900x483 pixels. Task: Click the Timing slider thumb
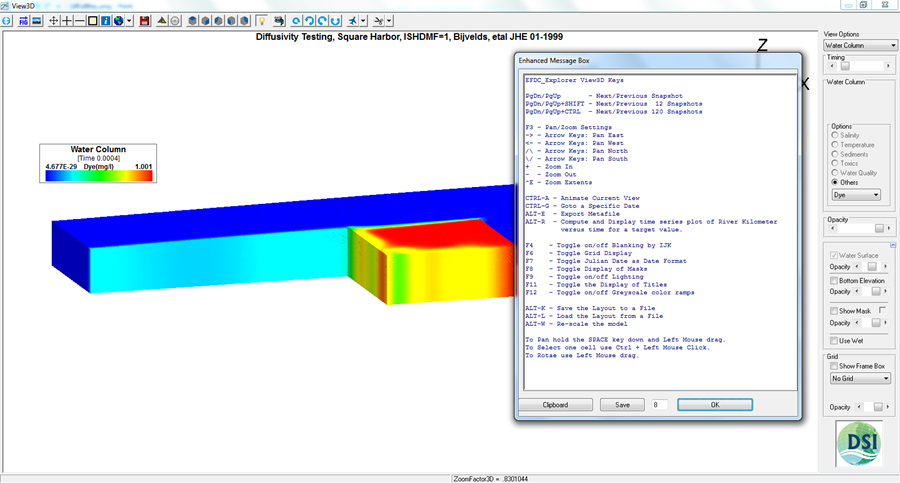click(845, 66)
